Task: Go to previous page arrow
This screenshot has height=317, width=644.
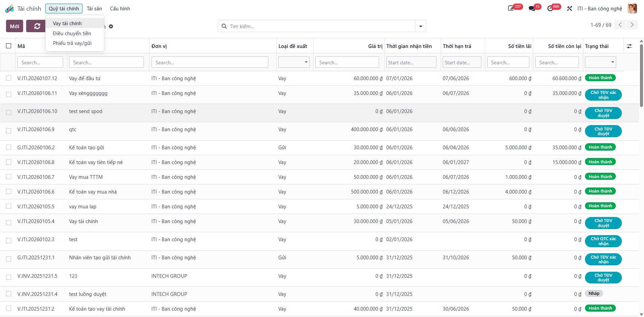Action: (620, 25)
